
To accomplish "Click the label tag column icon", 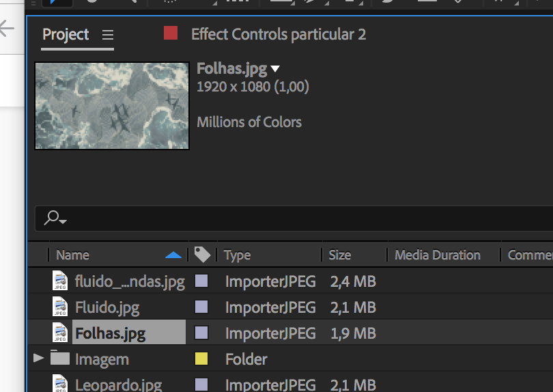I will coord(202,255).
